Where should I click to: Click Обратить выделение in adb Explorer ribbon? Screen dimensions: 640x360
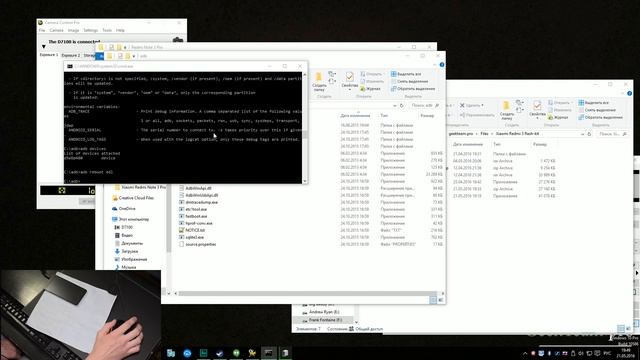[x=413, y=89]
